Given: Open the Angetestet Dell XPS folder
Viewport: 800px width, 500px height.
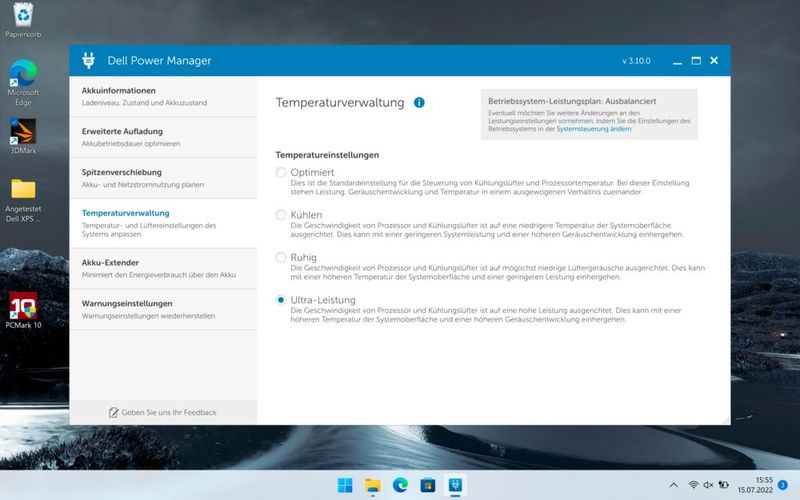Looking at the screenshot, I should [x=23, y=200].
